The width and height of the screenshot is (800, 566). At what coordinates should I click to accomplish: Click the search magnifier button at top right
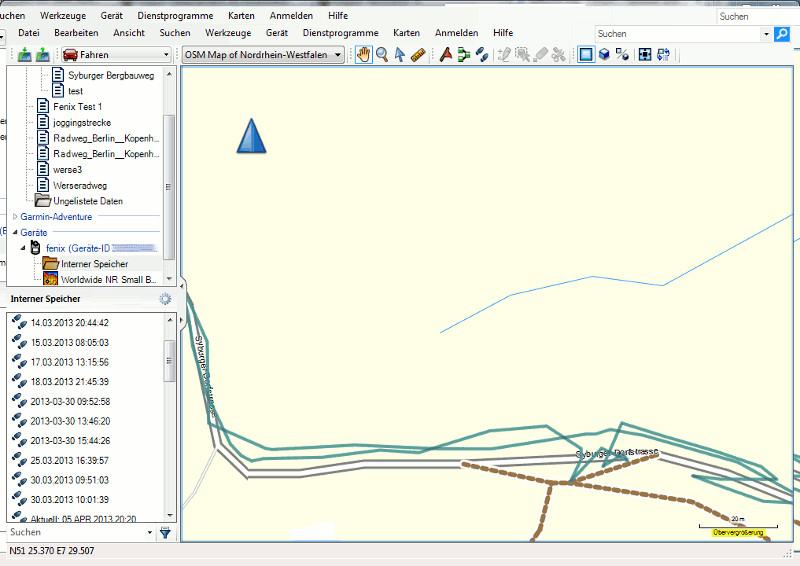tap(781, 34)
